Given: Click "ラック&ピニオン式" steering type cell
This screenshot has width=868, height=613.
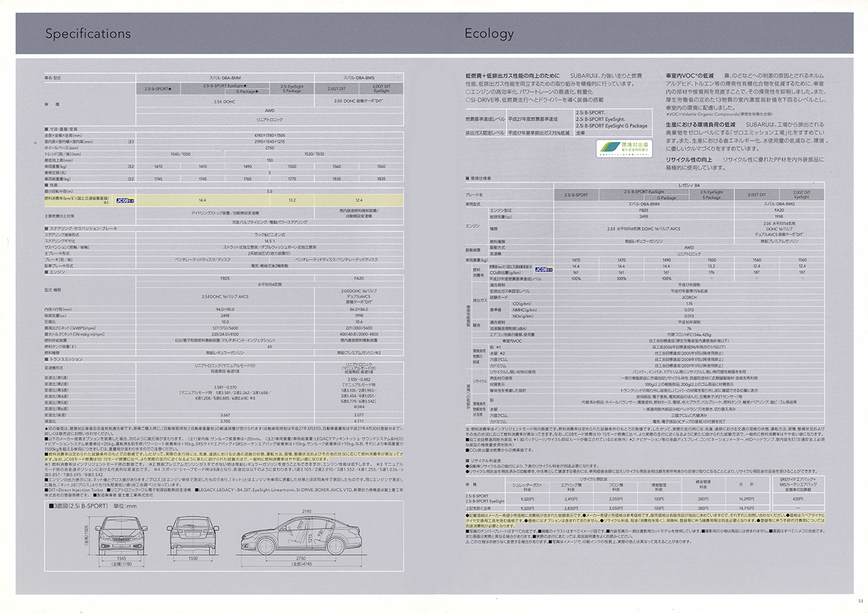Looking at the screenshot, I should (270, 234).
